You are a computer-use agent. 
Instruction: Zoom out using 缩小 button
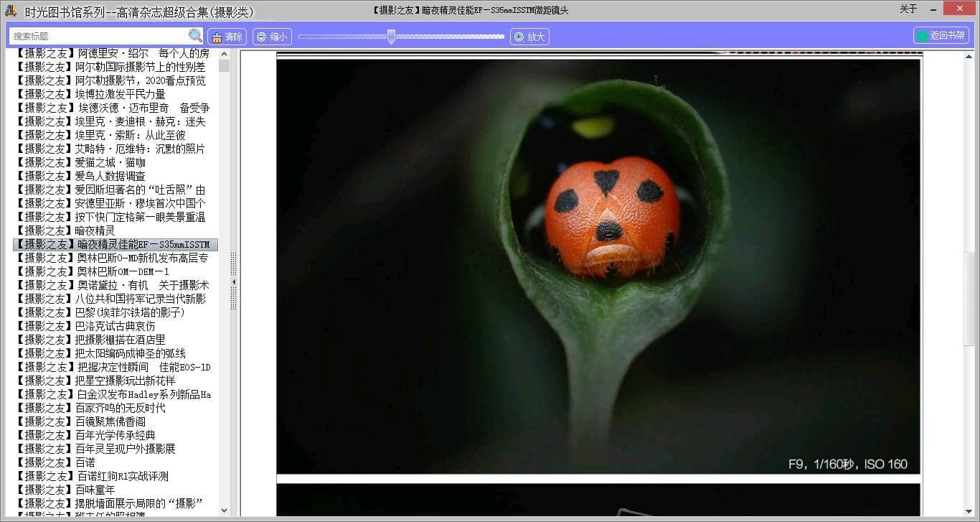coord(271,37)
